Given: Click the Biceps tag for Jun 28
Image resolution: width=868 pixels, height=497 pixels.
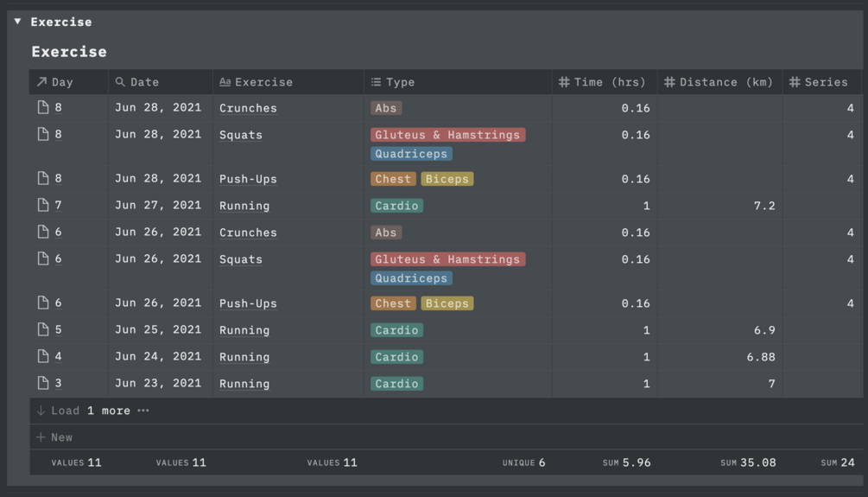Looking at the screenshot, I should coord(447,179).
